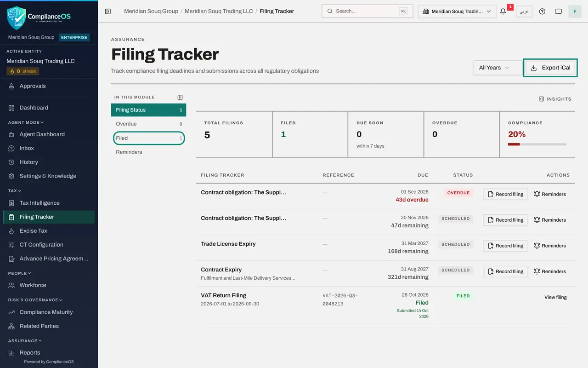
Task: Open Reminders for Trade License Expiry
Action: pyautogui.click(x=550, y=246)
